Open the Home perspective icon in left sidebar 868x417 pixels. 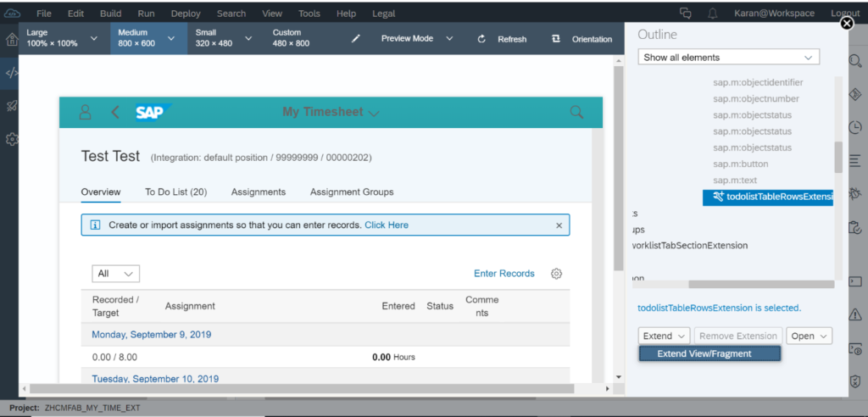coord(10,40)
